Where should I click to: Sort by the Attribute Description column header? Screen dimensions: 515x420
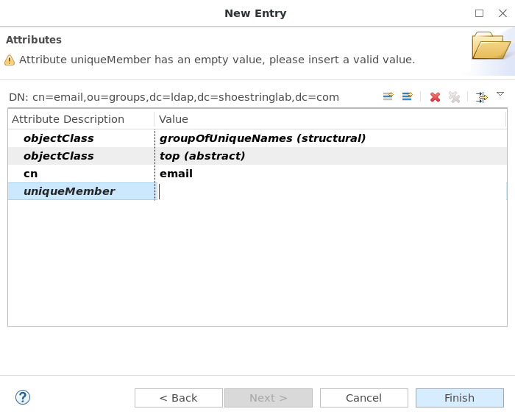(81, 119)
